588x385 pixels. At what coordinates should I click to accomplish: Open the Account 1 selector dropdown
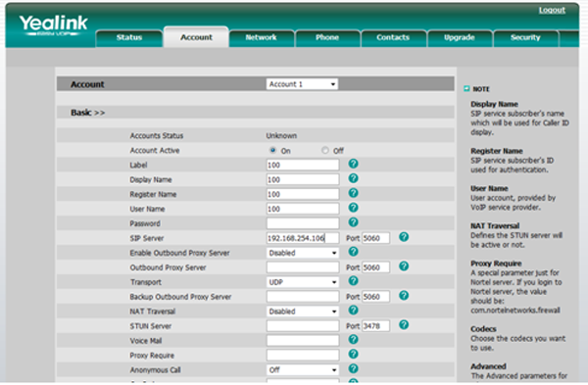point(302,84)
